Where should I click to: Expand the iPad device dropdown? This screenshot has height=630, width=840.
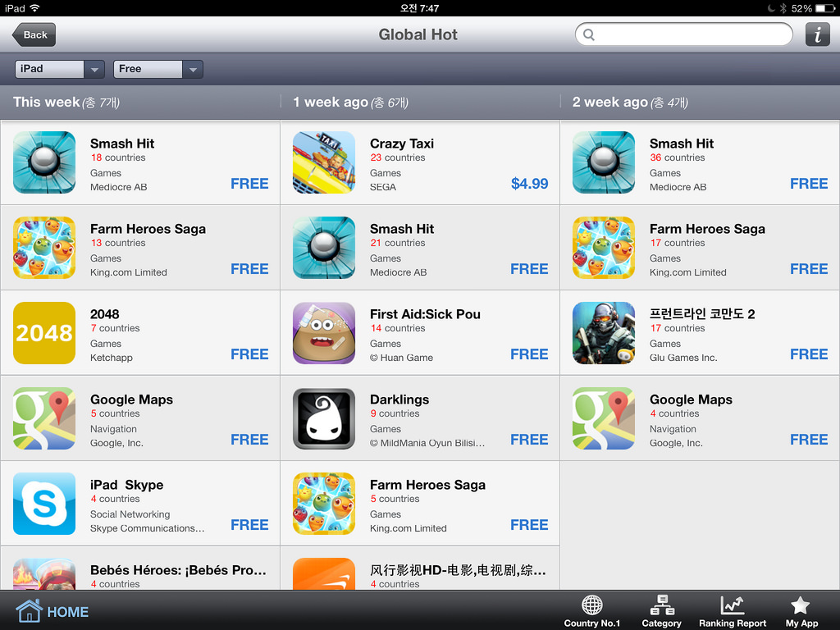click(59, 69)
